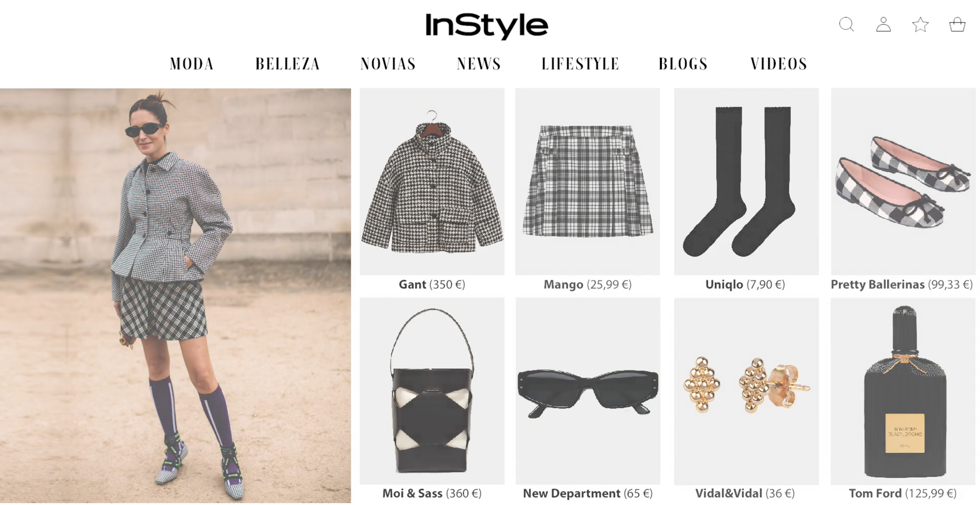Open the BELLEZA menu section

(x=288, y=64)
